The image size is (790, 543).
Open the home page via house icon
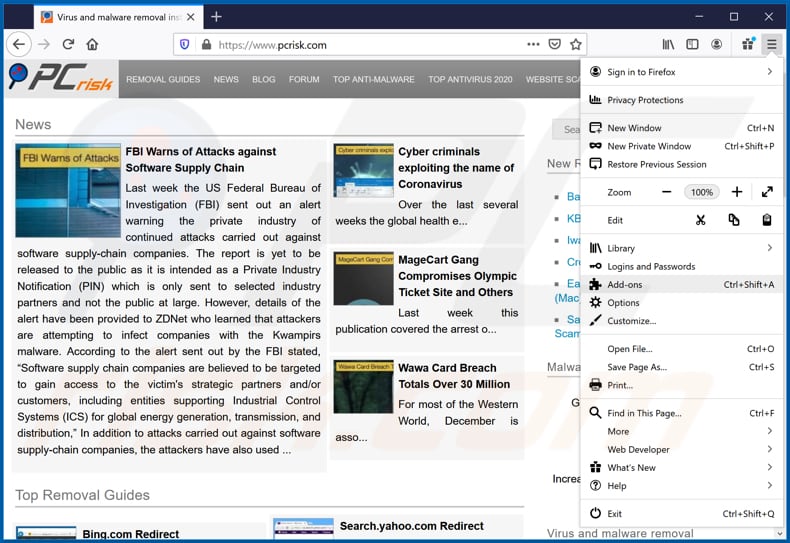(x=92, y=44)
